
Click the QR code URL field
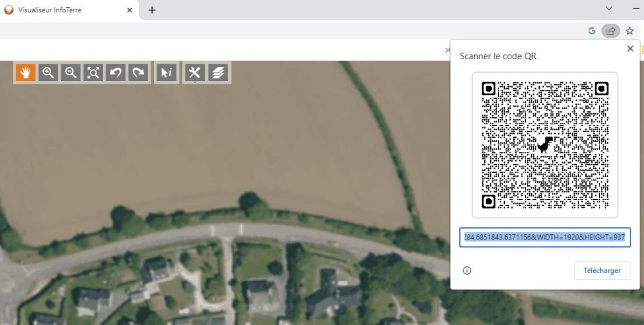pyautogui.click(x=544, y=237)
